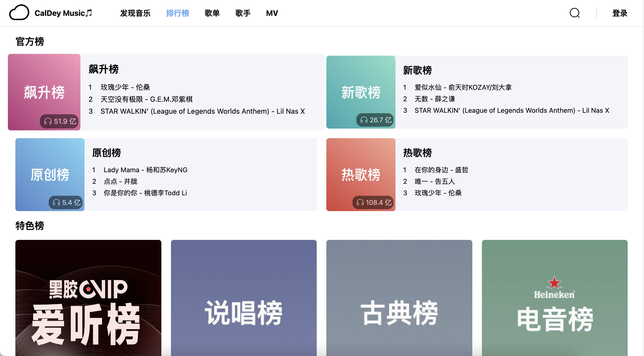The width and height of the screenshot is (644, 356).
Task: Click the 5.4亿 listen badge on 原创榜
Action: coord(66,202)
